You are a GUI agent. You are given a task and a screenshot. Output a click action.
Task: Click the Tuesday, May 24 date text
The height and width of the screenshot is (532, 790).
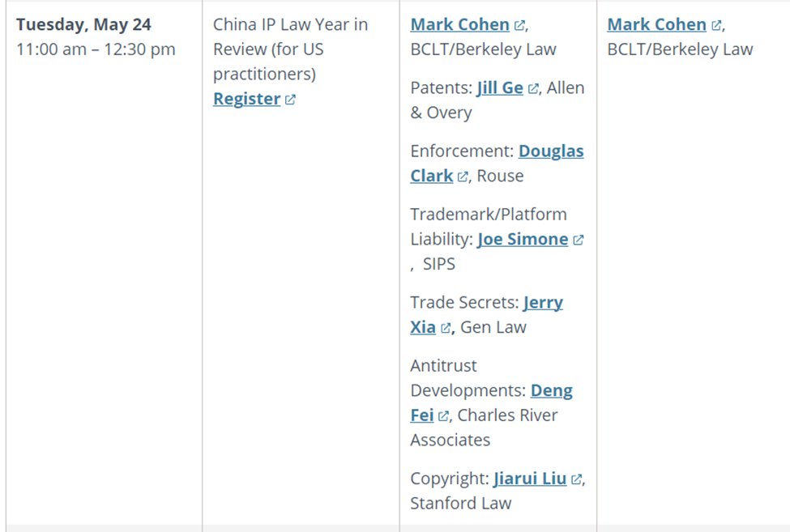[x=83, y=25]
